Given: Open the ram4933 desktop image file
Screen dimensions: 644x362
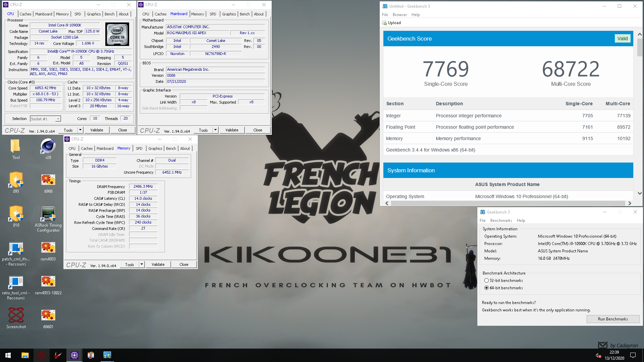Looking at the screenshot, I should point(48,251).
